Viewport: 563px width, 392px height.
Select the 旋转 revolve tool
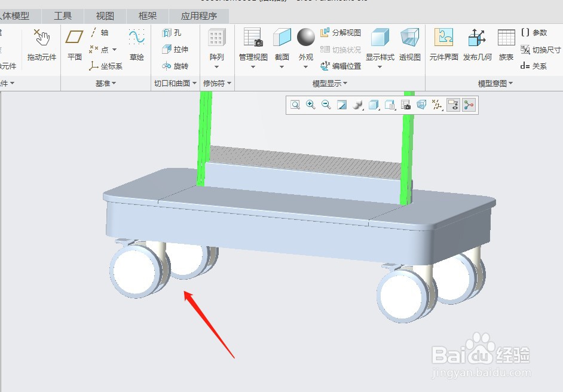175,66
